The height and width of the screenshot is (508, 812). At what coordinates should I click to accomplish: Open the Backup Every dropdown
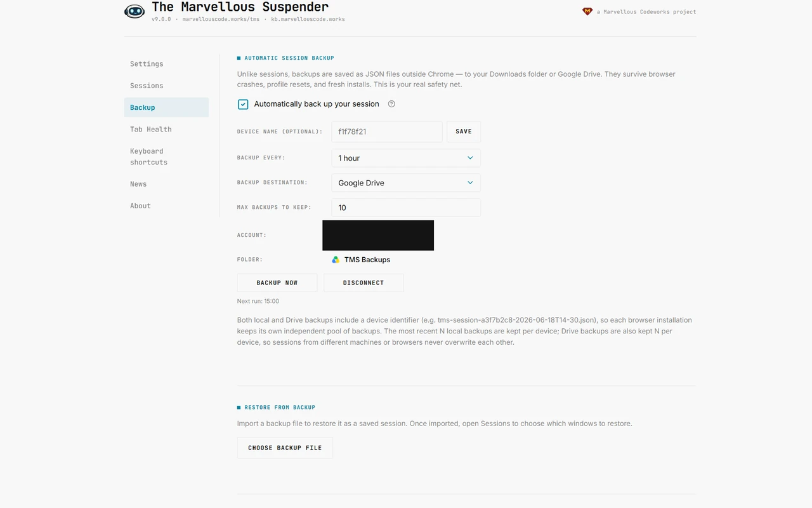point(406,158)
